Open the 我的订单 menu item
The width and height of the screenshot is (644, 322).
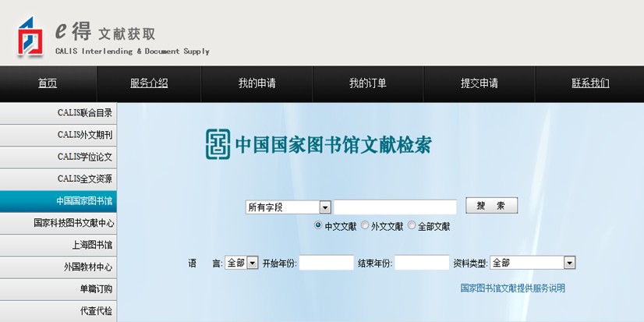tap(368, 83)
